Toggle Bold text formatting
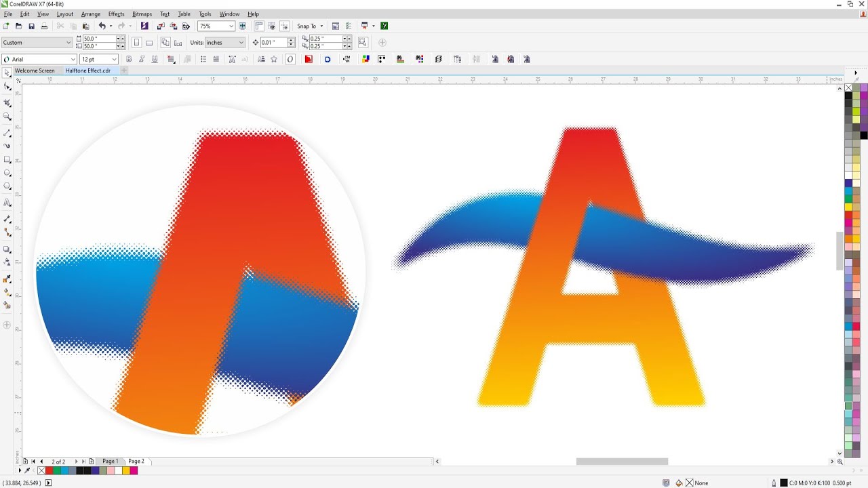Image resolution: width=868 pixels, height=488 pixels. click(129, 59)
